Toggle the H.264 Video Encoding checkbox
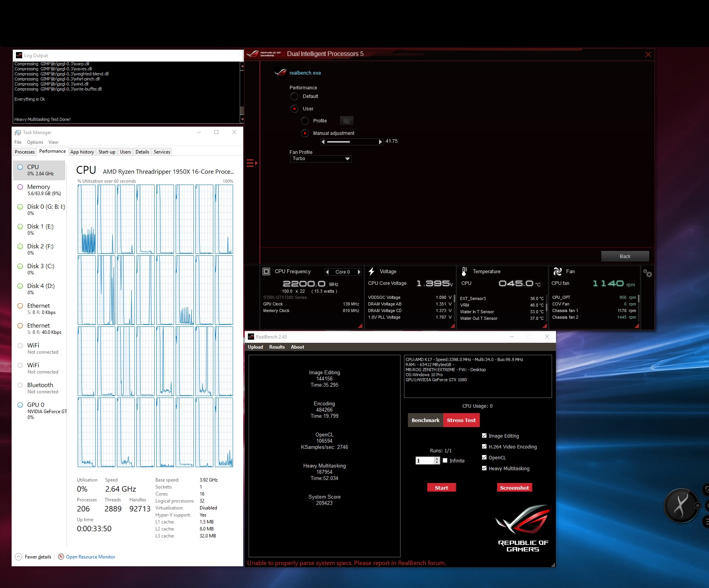 (484, 447)
